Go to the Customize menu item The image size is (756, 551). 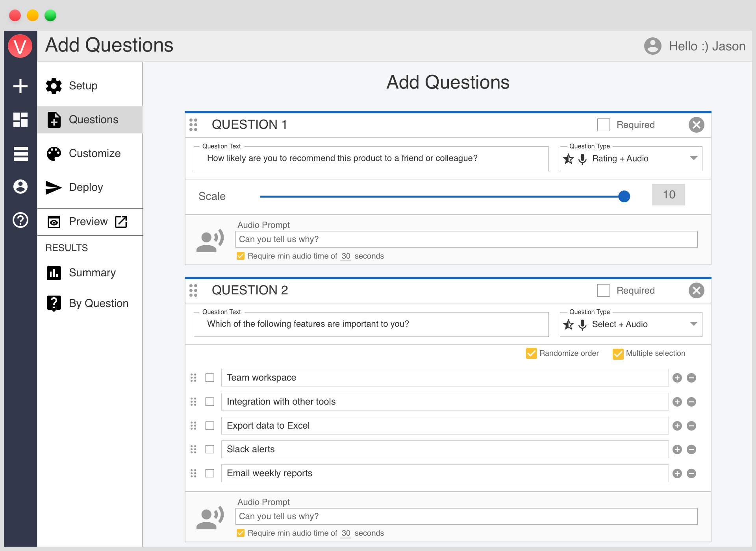[x=94, y=153]
